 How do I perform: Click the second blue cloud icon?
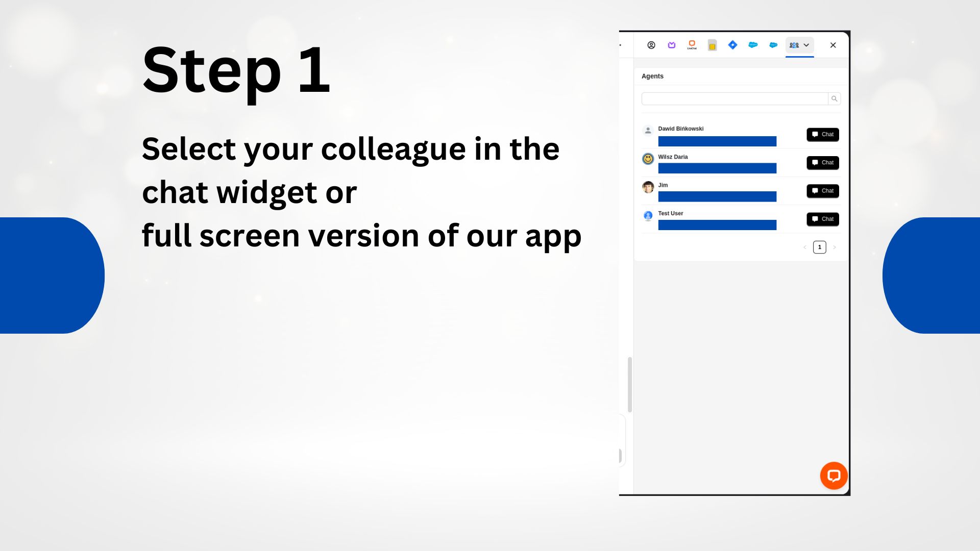(773, 45)
